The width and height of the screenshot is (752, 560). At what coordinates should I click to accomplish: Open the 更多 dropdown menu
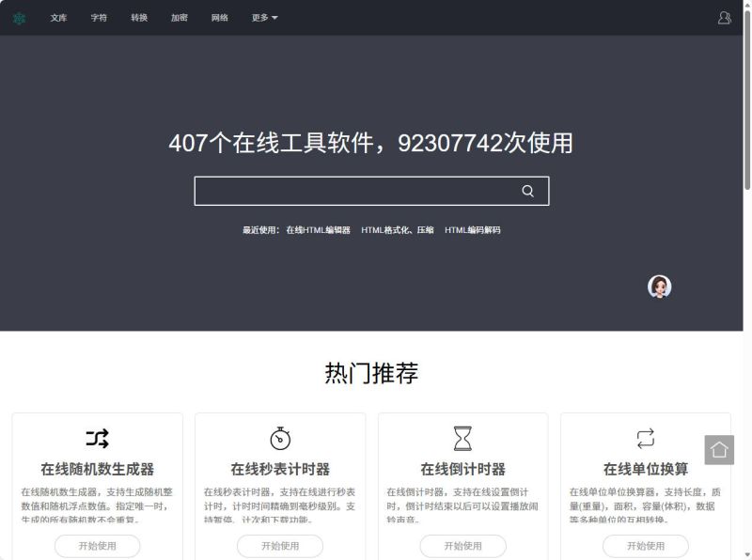pyautogui.click(x=262, y=17)
